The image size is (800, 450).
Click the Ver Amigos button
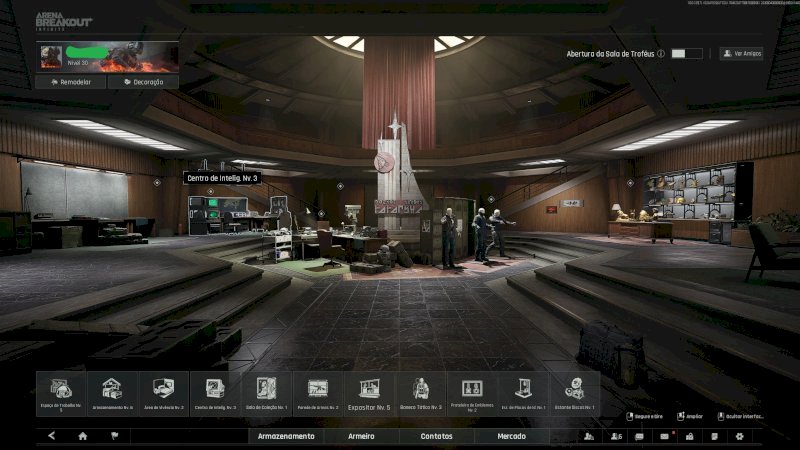click(742, 54)
